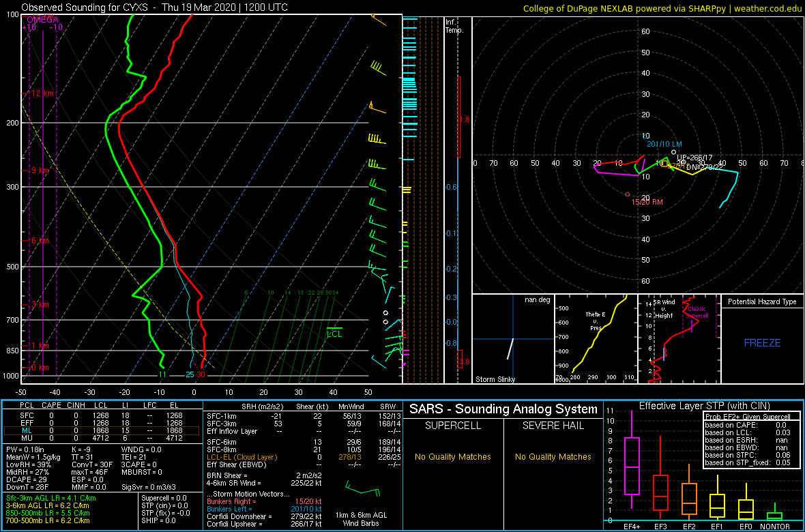
Task: Click the 'Classic Supercell' annotation
Action: (x=696, y=313)
